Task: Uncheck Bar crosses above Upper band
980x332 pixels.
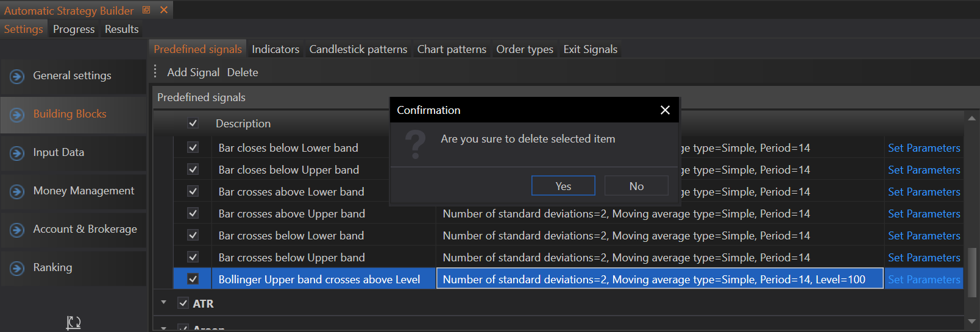Action: coord(193,213)
